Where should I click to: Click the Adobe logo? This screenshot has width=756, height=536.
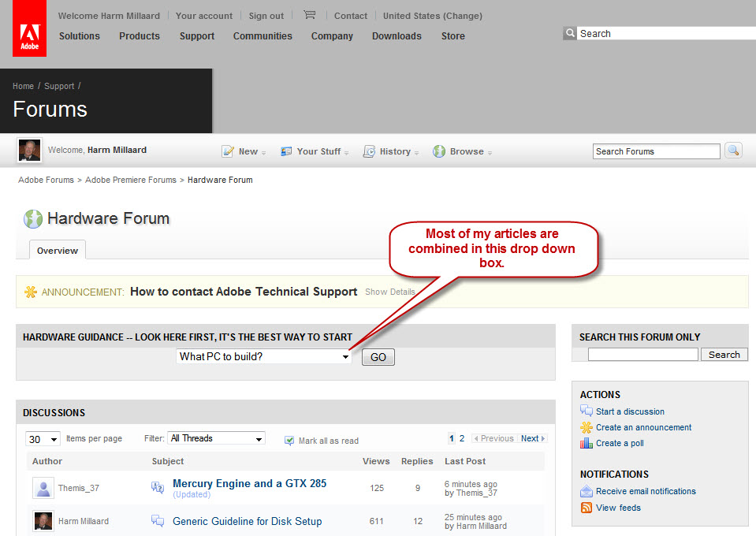[29, 28]
